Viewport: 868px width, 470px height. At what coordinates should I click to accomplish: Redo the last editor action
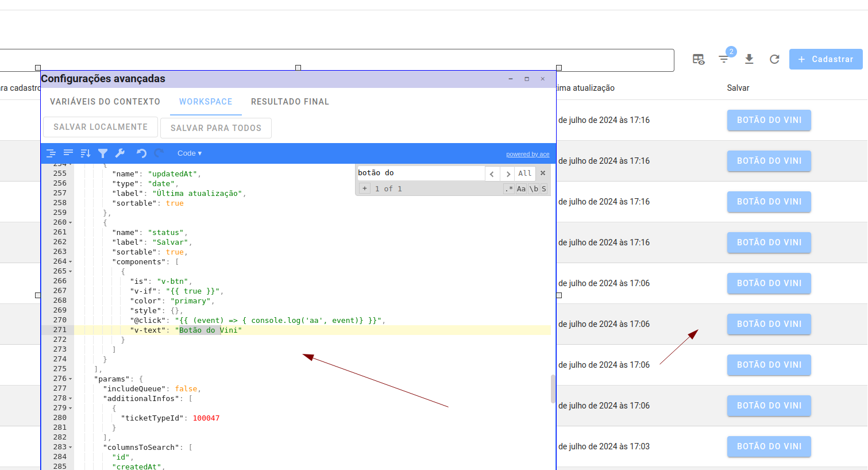(159, 153)
